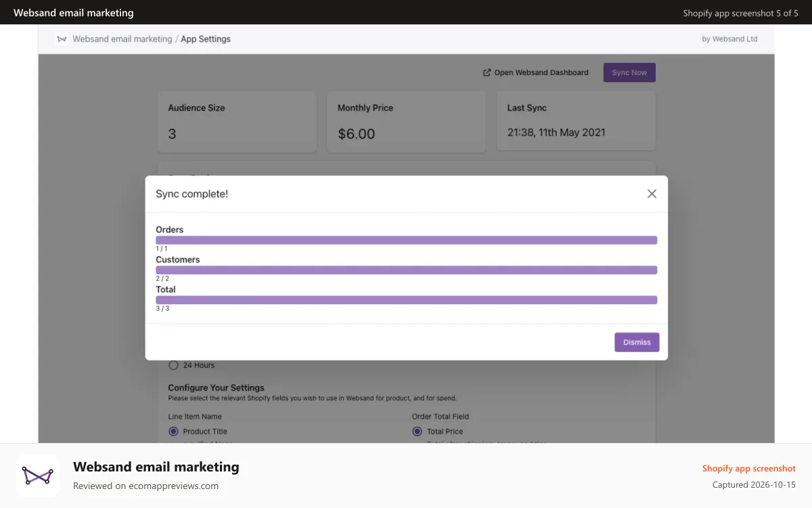This screenshot has width=812, height=508.
Task: Click the 'Sync complete!' dialog title
Action: pos(192,194)
